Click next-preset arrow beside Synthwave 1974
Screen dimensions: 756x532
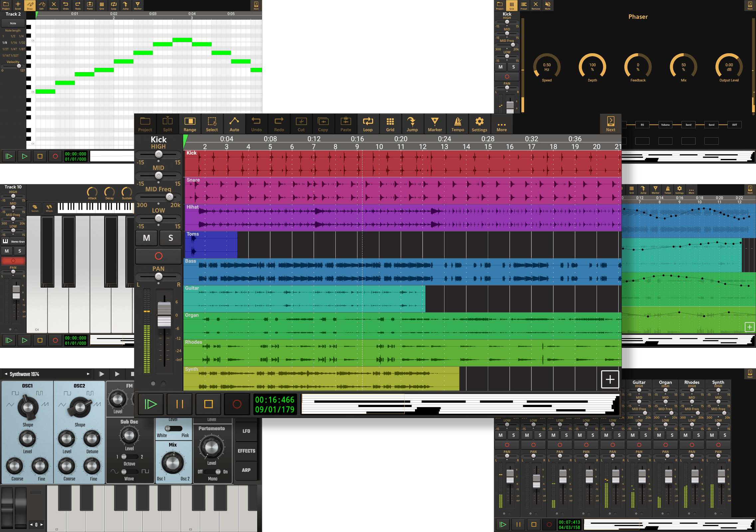point(88,374)
